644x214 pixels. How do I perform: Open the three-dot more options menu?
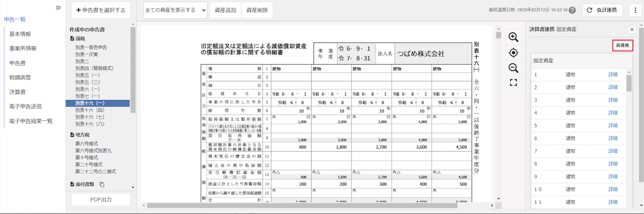tap(635, 10)
